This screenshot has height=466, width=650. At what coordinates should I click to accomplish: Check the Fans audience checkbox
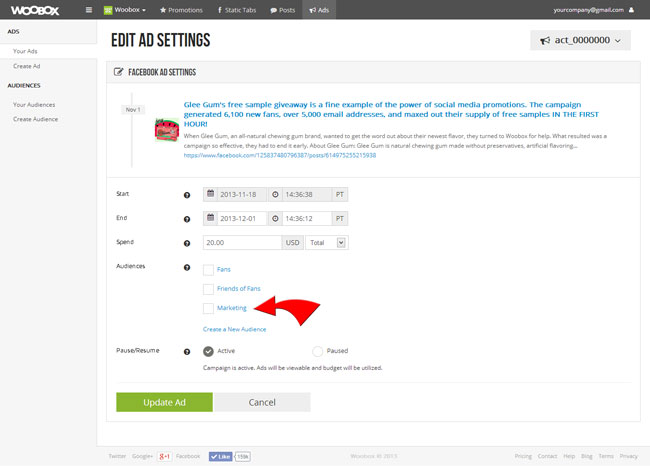pyautogui.click(x=208, y=270)
